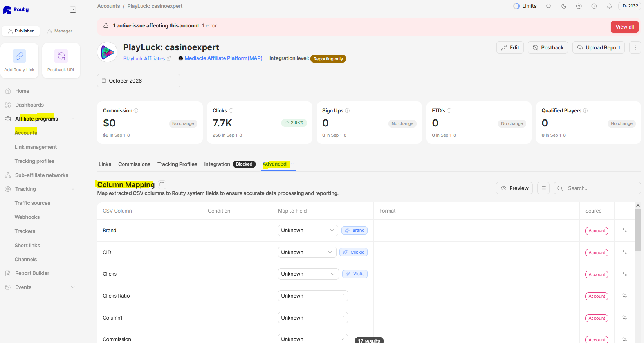
Task: Switch to the Links tab
Action: coord(105,164)
